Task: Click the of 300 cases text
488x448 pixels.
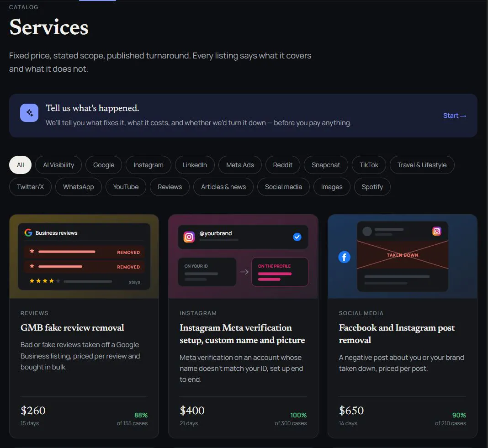Action: click(291, 423)
